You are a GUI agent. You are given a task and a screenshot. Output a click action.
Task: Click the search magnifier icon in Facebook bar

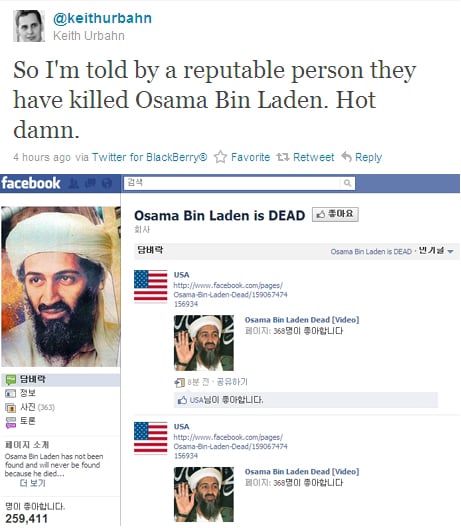[347, 183]
